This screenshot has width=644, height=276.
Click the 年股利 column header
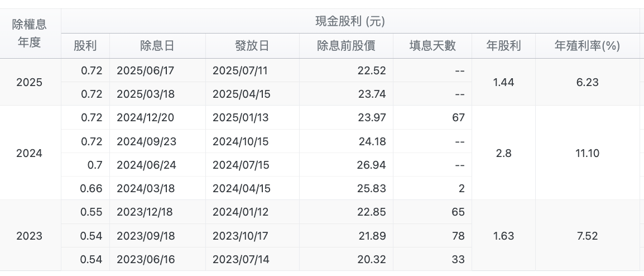(x=503, y=46)
